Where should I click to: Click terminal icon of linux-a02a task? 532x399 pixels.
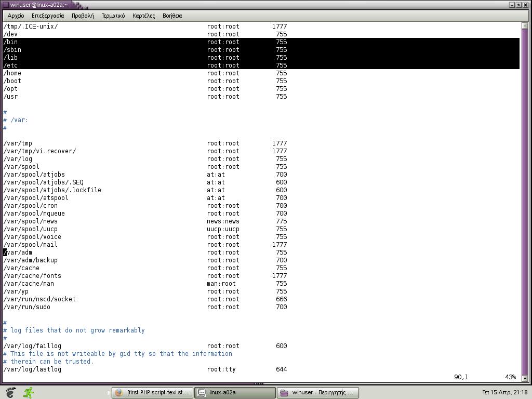pos(202,393)
